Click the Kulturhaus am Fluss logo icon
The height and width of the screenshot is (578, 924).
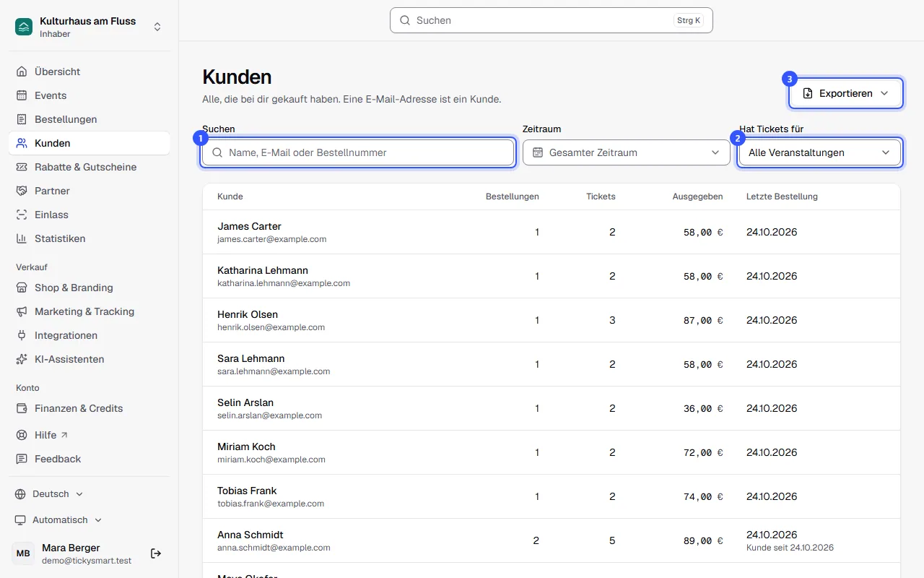(x=24, y=27)
